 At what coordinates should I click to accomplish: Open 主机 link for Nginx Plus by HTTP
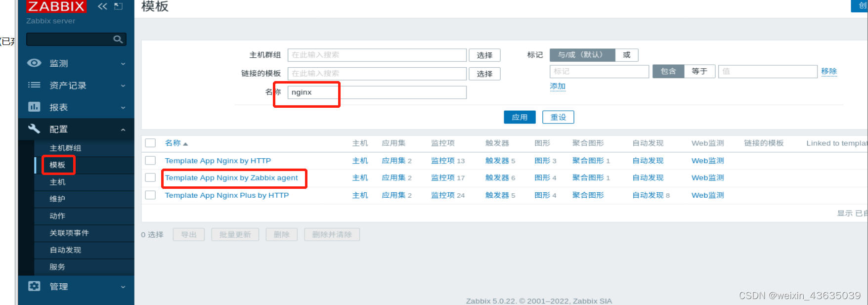coord(360,195)
